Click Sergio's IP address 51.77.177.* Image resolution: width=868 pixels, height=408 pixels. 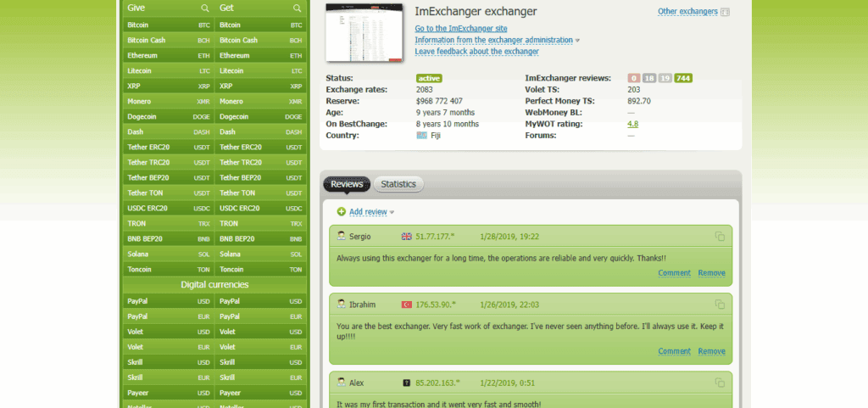click(x=435, y=237)
